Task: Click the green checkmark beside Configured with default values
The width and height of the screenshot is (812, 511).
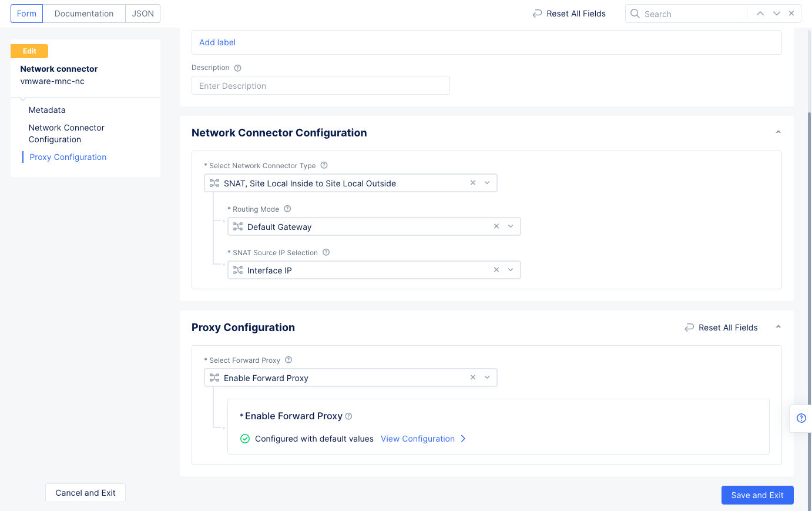Action: point(245,439)
